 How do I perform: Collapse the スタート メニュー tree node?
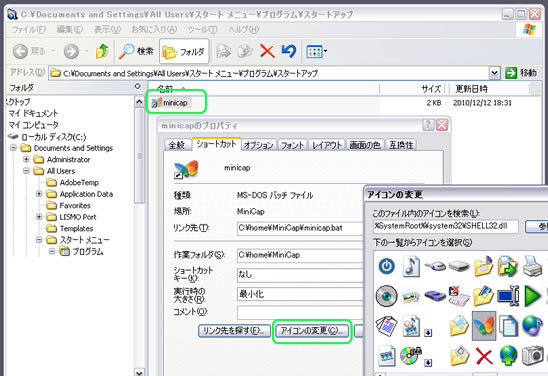point(39,240)
